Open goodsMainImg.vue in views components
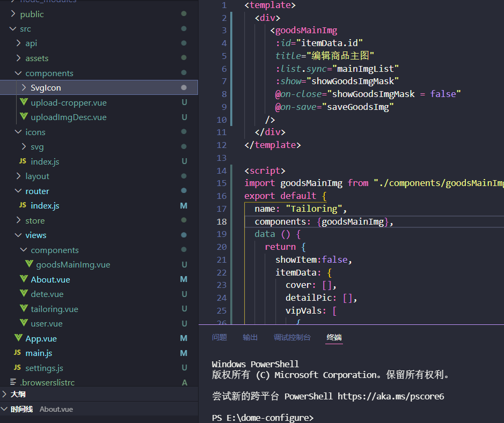The height and width of the screenshot is (423, 504). coord(73,265)
